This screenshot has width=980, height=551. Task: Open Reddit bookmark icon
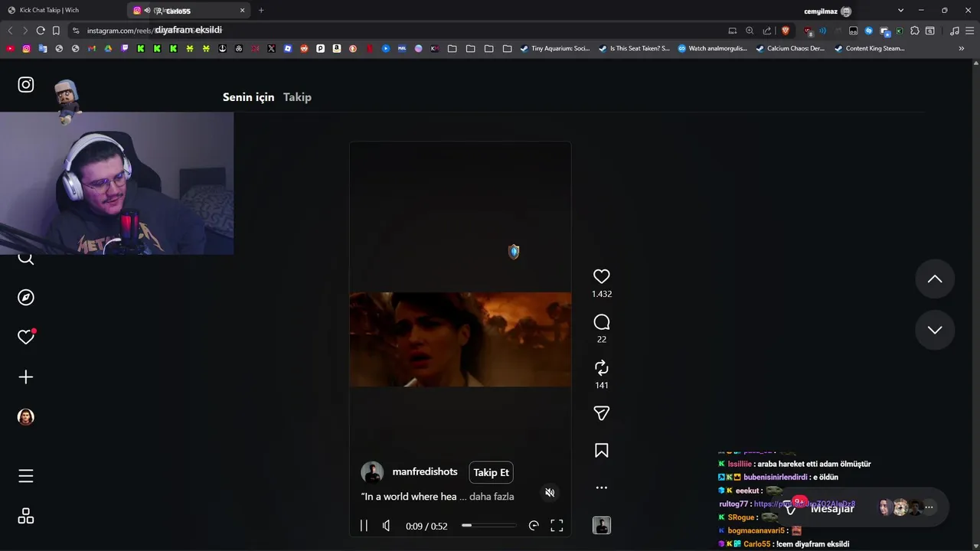pyautogui.click(x=304, y=48)
